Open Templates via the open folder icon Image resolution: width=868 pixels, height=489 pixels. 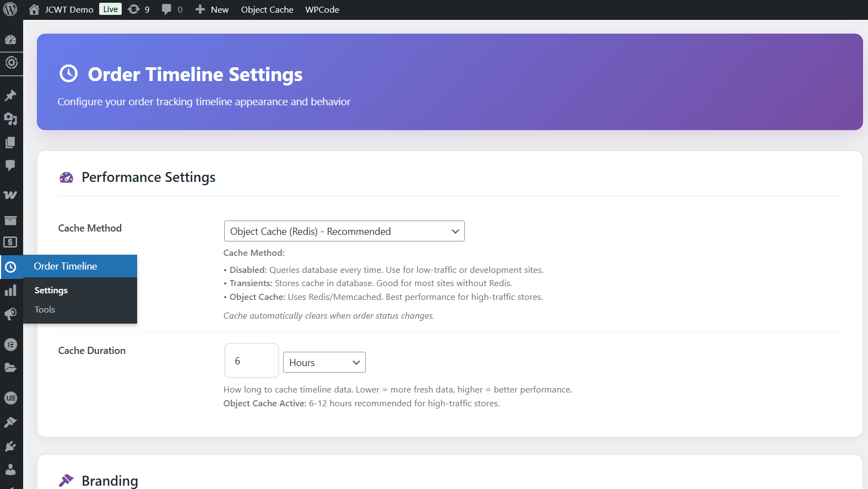(x=10, y=368)
